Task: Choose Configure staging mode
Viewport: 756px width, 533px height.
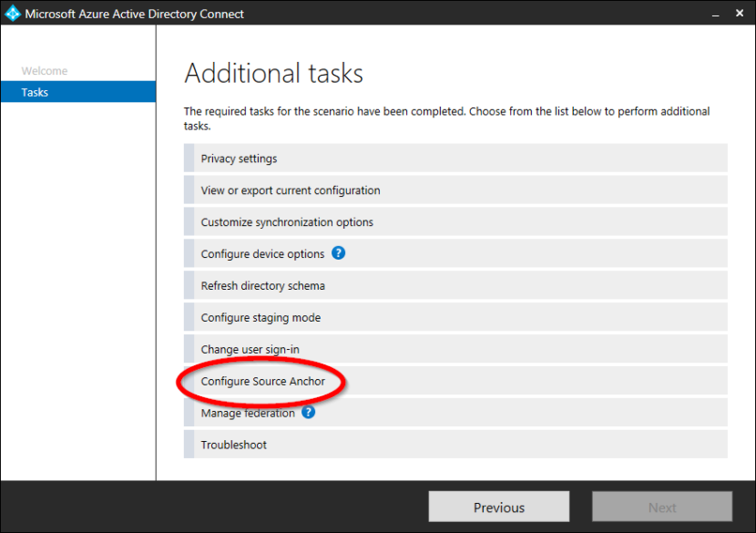Action: click(x=261, y=318)
